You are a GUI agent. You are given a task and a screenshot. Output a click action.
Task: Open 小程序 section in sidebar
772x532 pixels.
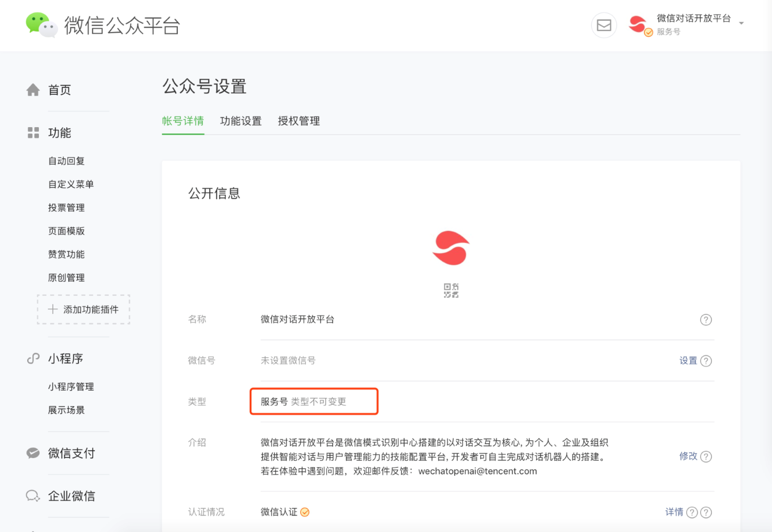(x=65, y=359)
